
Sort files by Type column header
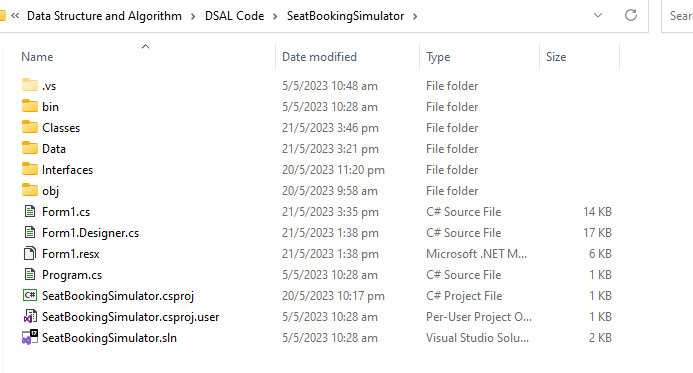pyautogui.click(x=438, y=57)
